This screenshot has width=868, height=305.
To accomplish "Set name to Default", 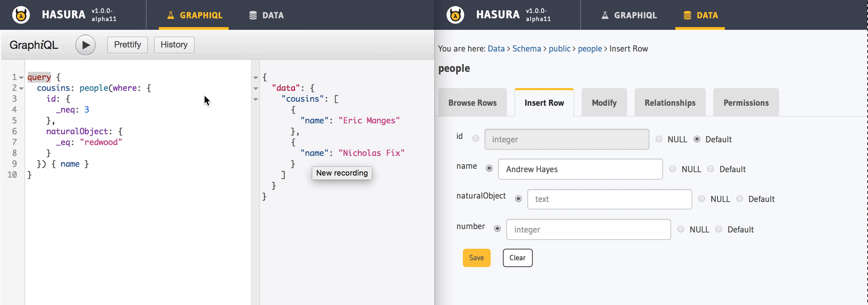I will [x=711, y=169].
